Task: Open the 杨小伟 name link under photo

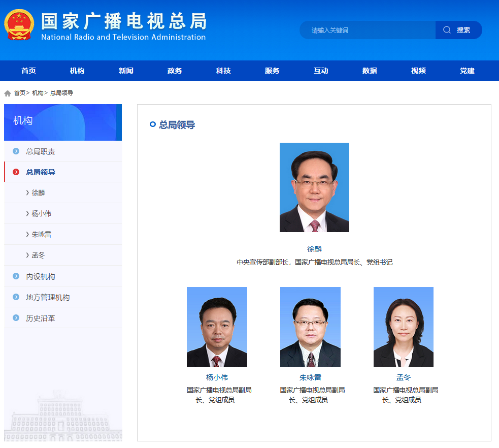Action: tap(217, 377)
